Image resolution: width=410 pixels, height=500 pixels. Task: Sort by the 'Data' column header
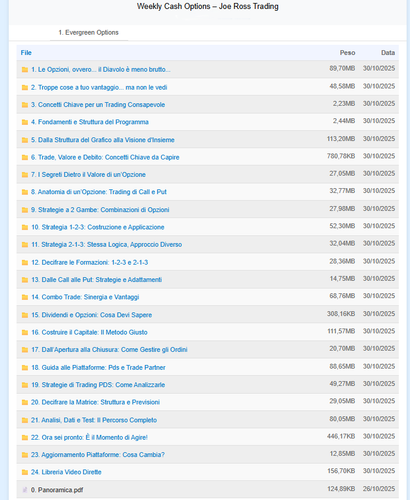(x=388, y=53)
